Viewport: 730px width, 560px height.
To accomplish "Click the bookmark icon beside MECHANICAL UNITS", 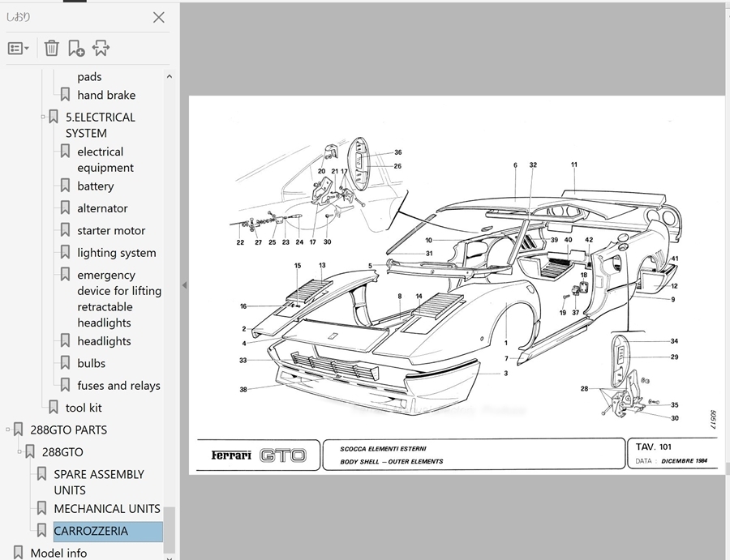I will click(42, 508).
